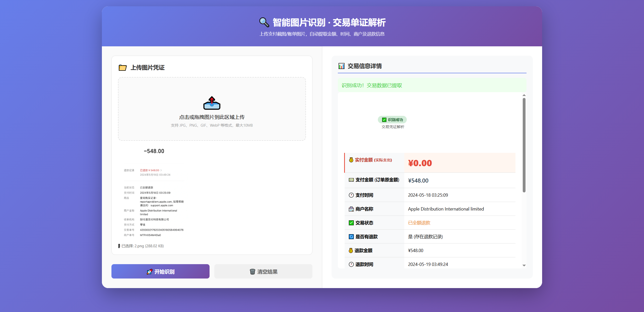Screen dimensions: 644x312
Task: Click the folder icon beside 上传图片凭证
Action: [123, 67]
